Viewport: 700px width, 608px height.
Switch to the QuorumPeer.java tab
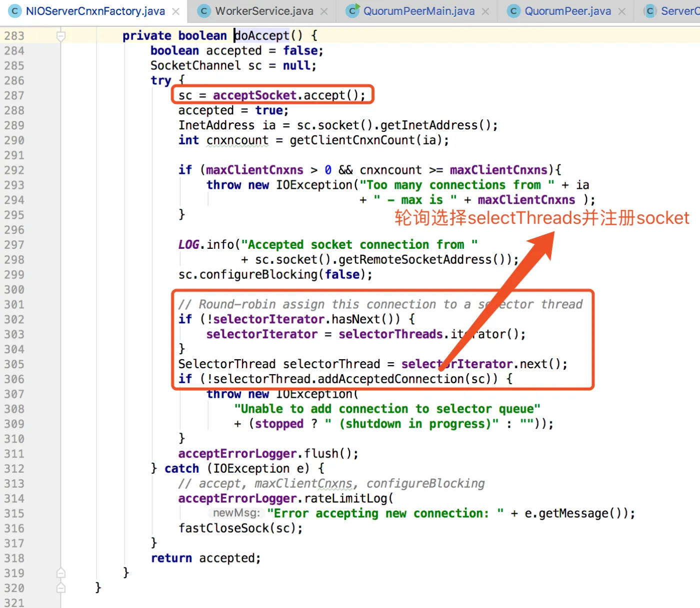coord(567,11)
